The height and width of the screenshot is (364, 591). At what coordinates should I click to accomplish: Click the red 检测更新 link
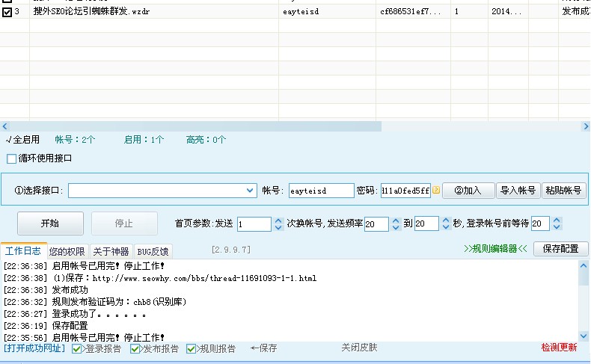tap(559, 348)
